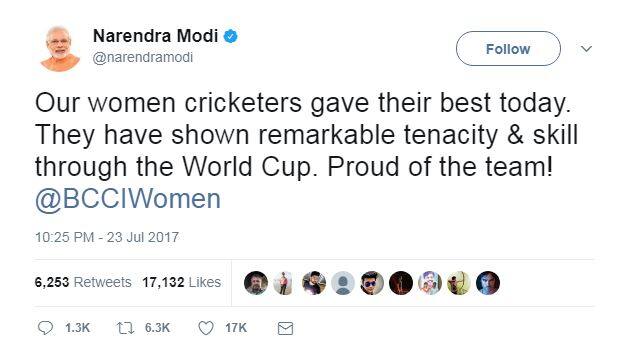Screen dimensions: 628x364
Task: Open the @narendramodi handle
Action: pyautogui.click(x=143, y=57)
